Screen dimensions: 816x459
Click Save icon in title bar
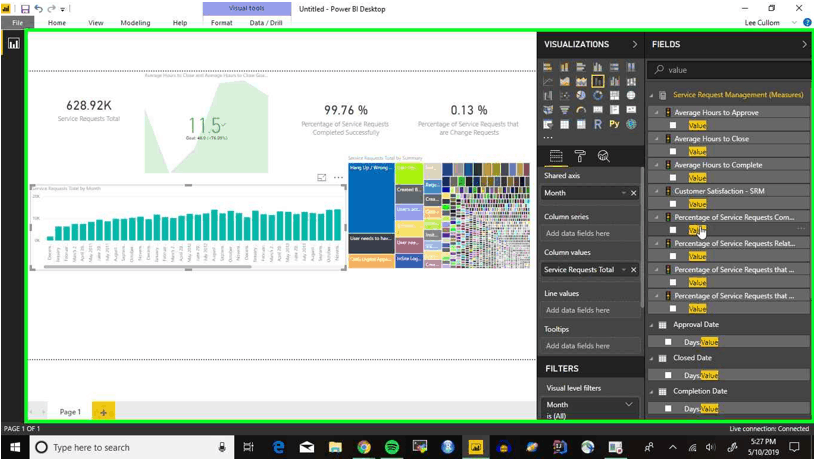[25, 9]
